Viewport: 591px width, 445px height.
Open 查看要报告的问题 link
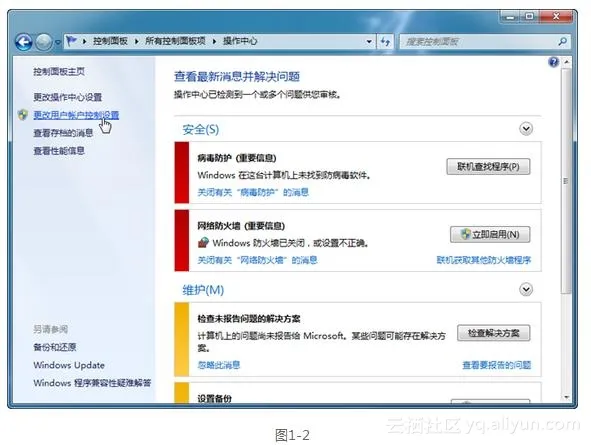pyautogui.click(x=496, y=365)
